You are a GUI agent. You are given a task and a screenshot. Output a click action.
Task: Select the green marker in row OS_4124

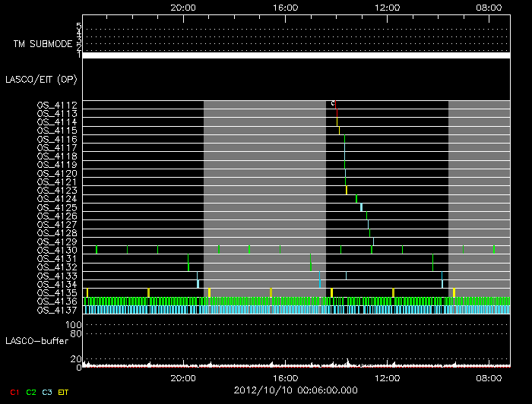(356, 199)
